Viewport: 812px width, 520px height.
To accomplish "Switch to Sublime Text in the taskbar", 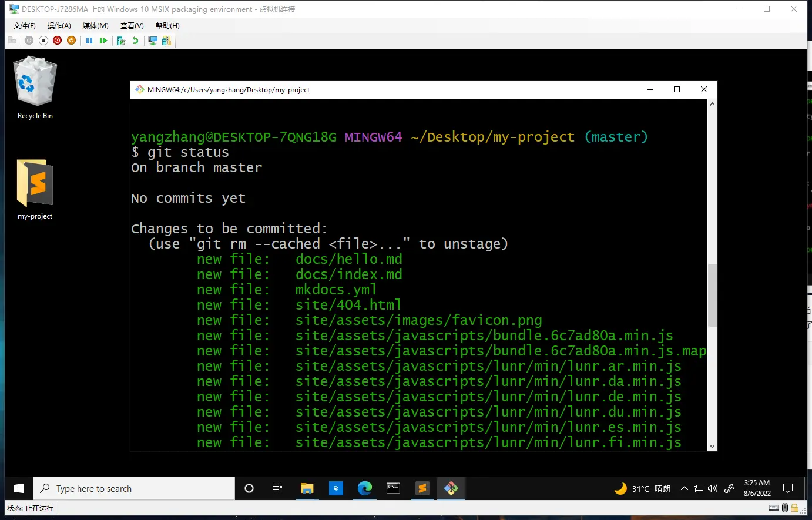I will coord(422,488).
